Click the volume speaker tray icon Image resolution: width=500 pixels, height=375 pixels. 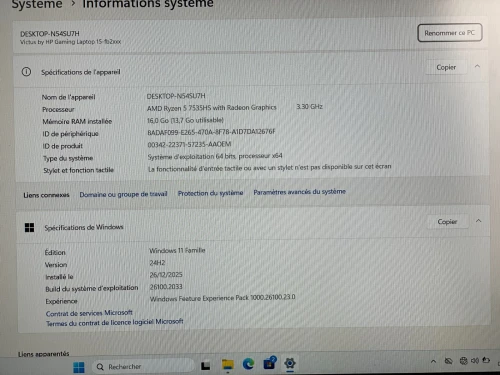tap(475, 361)
